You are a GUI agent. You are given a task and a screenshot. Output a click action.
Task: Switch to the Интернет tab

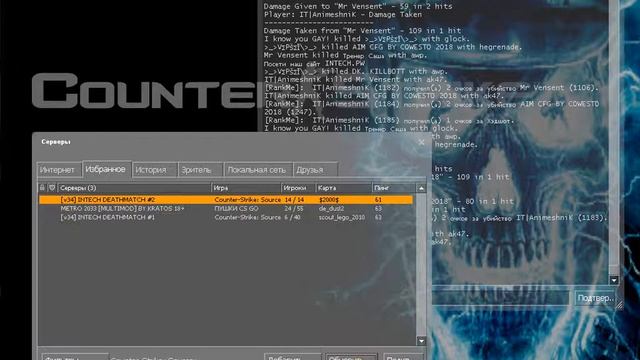click(58, 170)
